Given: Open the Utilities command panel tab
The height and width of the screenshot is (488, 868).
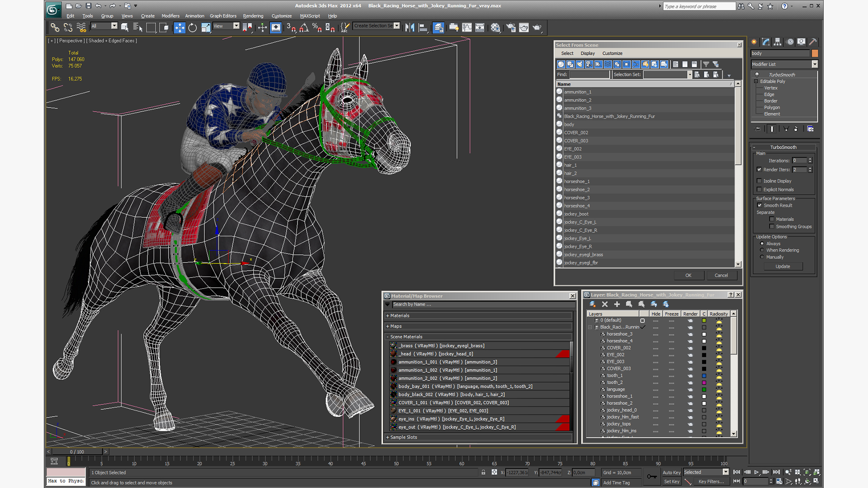Looking at the screenshot, I should [x=813, y=42].
